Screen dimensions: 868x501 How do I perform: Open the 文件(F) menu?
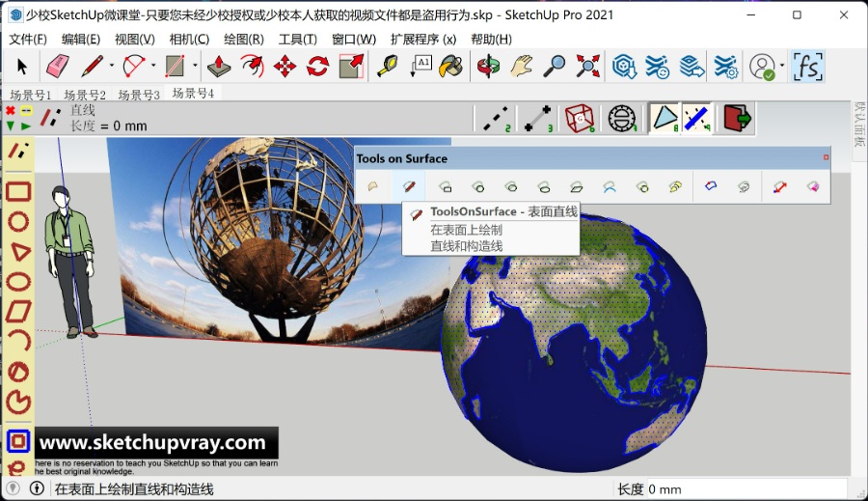(28, 40)
